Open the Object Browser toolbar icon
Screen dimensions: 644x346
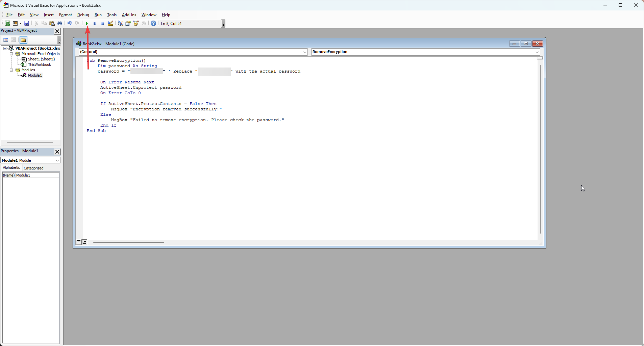[136, 23]
